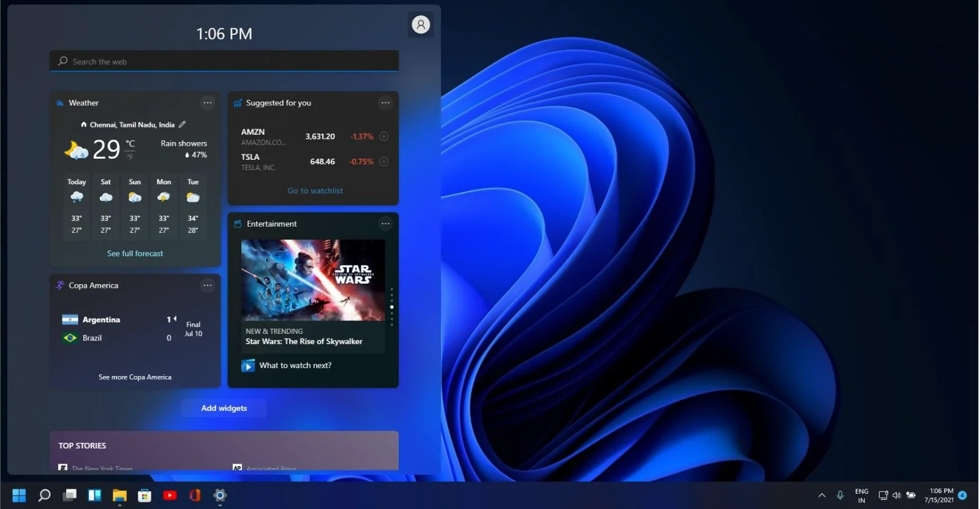Open Settings gear from taskbar

220,495
